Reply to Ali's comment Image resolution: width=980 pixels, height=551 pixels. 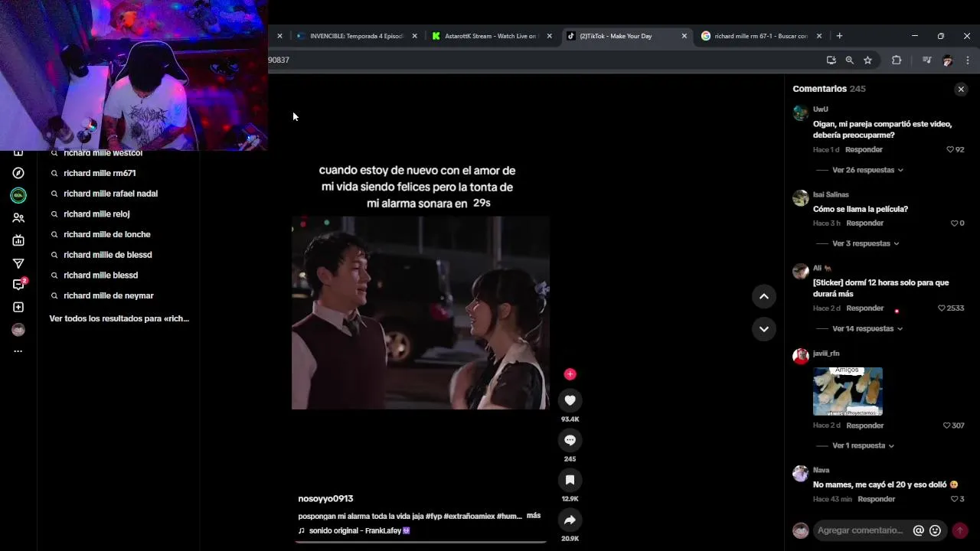coord(864,308)
